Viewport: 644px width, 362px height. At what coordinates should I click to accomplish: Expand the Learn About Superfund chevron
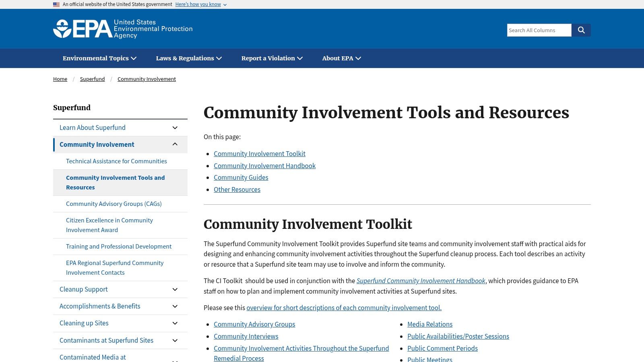175,128
